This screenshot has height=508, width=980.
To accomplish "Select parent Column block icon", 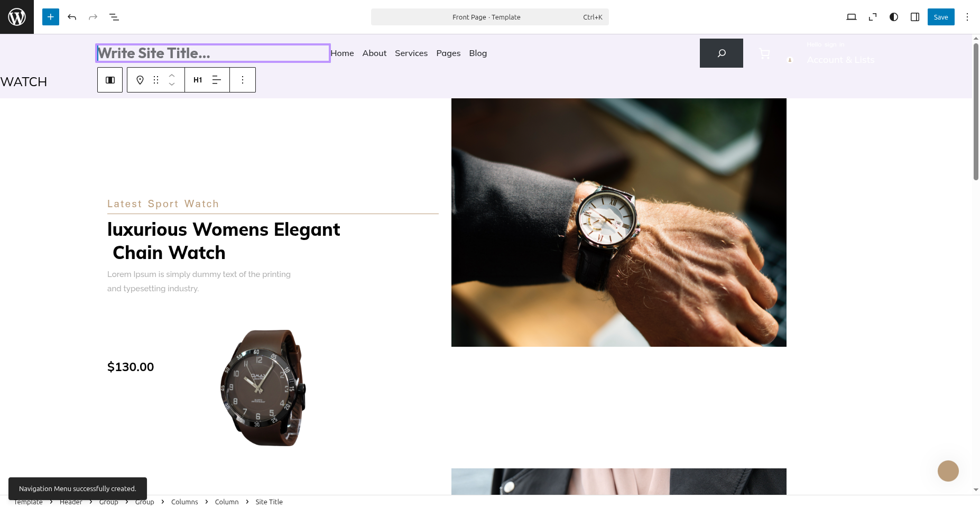I will point(110,80).
